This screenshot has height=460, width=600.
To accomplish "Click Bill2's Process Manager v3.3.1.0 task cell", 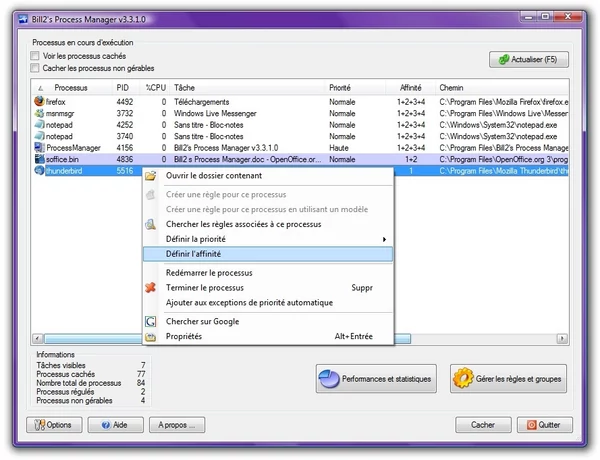I will [x=226, y=148].
